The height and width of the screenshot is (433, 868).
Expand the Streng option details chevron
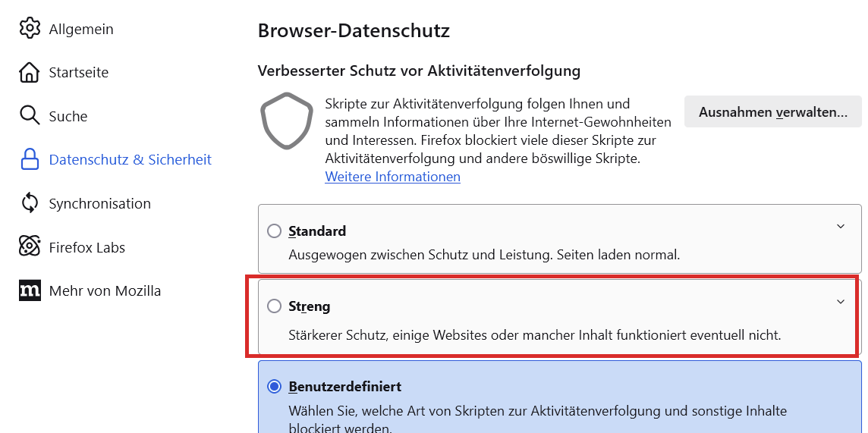840,302
